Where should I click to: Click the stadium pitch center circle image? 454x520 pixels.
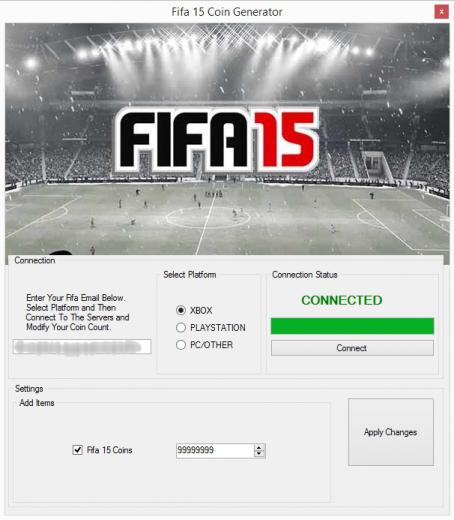[x=208, y=218]
